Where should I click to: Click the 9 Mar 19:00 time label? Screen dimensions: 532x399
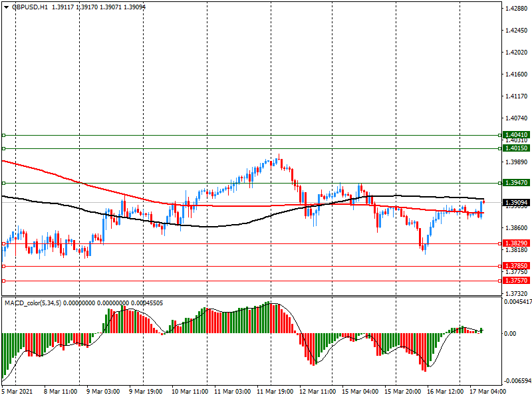tap(146, 392)
